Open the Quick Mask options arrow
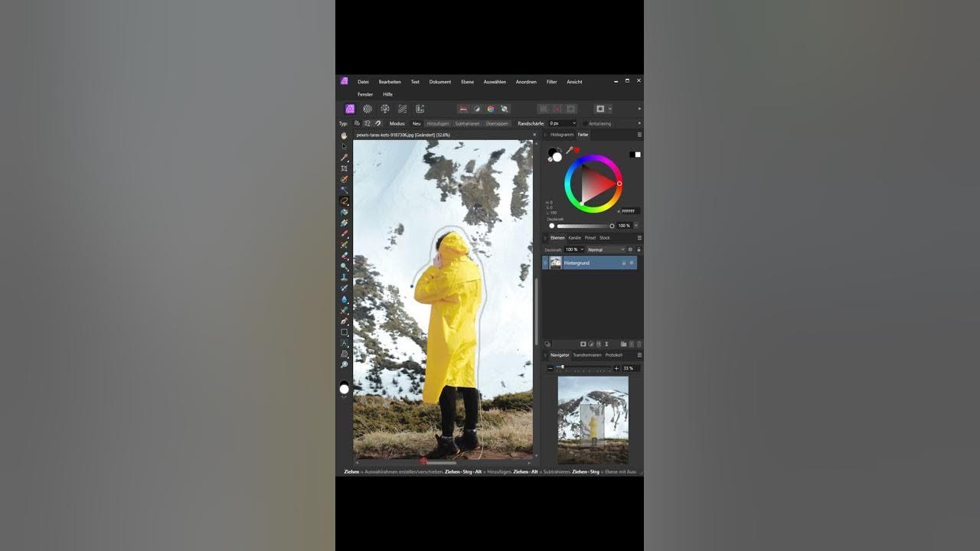The image size is (980, 551). point(609,109)
